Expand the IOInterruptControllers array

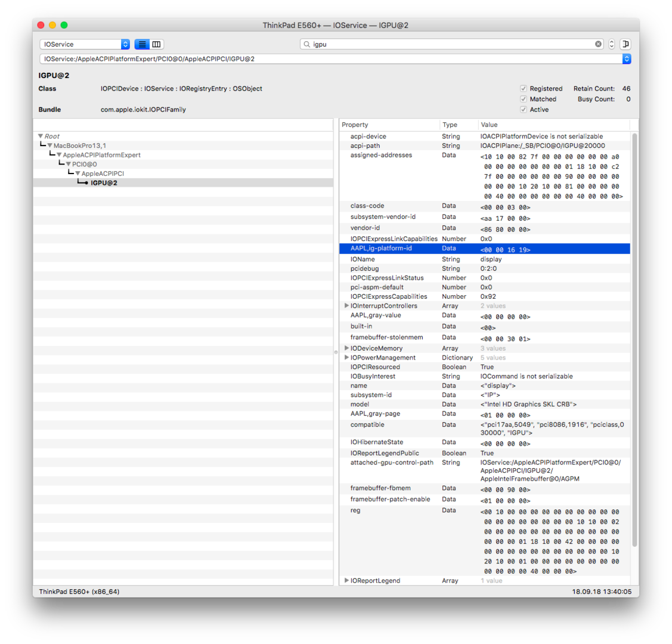[346, 306]
